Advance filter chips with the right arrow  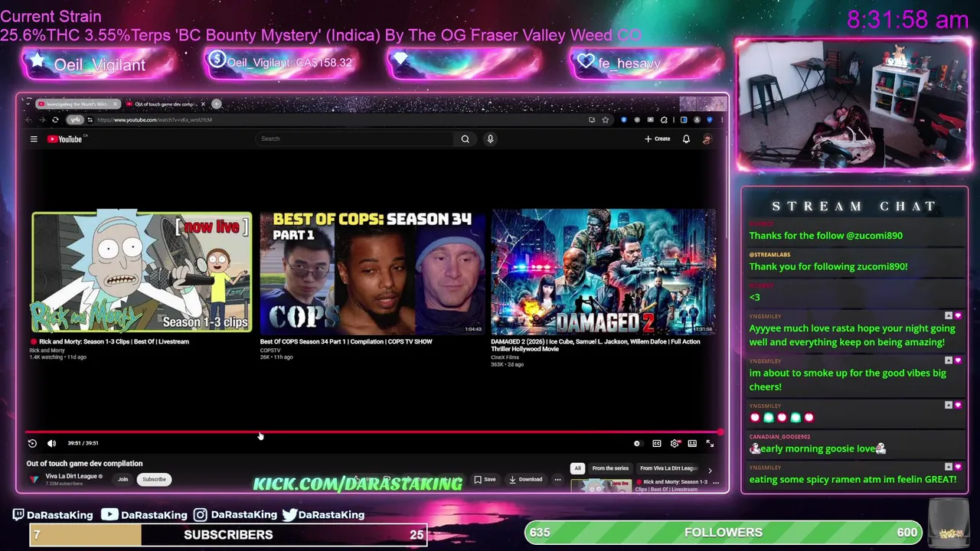click(709, 470)
